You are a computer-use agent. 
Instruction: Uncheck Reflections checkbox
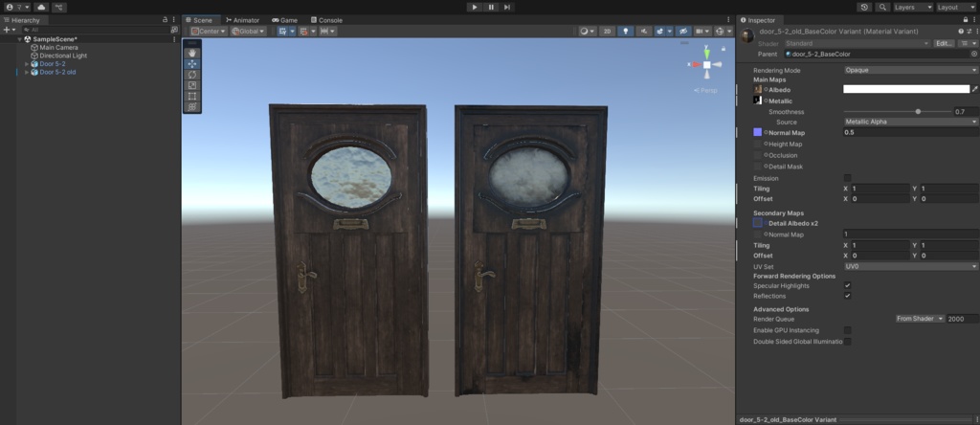point(848,296)
